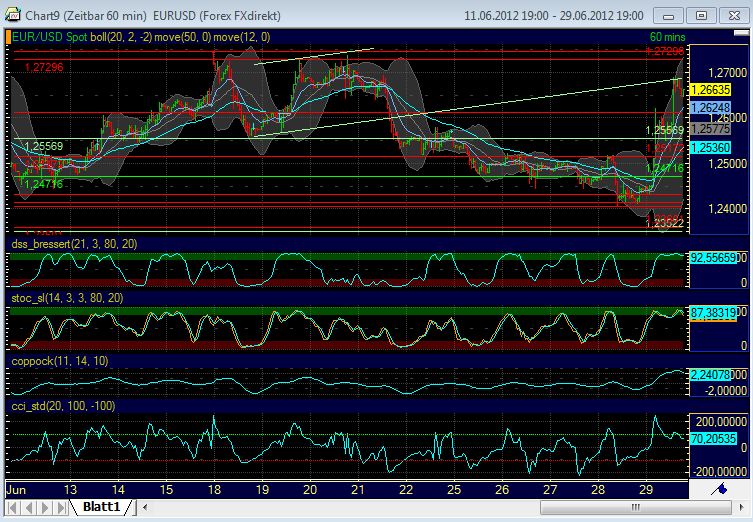
Task: Click the -200,00000 CCI axis label
Action: coord(719,472)
